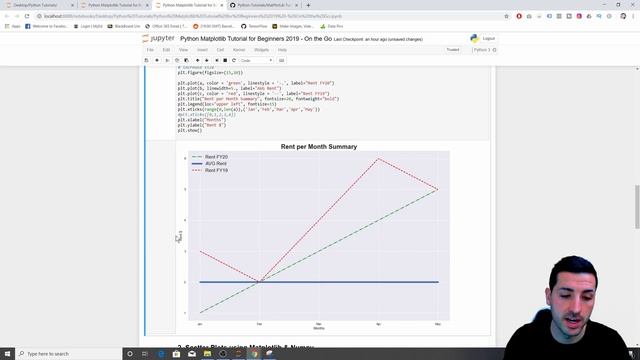Open the Office 365 Email bookmark

[166, 26]
